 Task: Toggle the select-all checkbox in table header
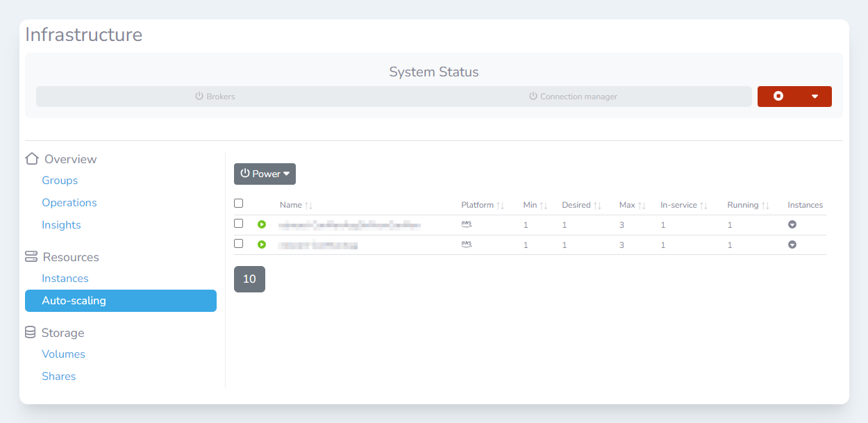pyautogui.click(x=239, y=204)
